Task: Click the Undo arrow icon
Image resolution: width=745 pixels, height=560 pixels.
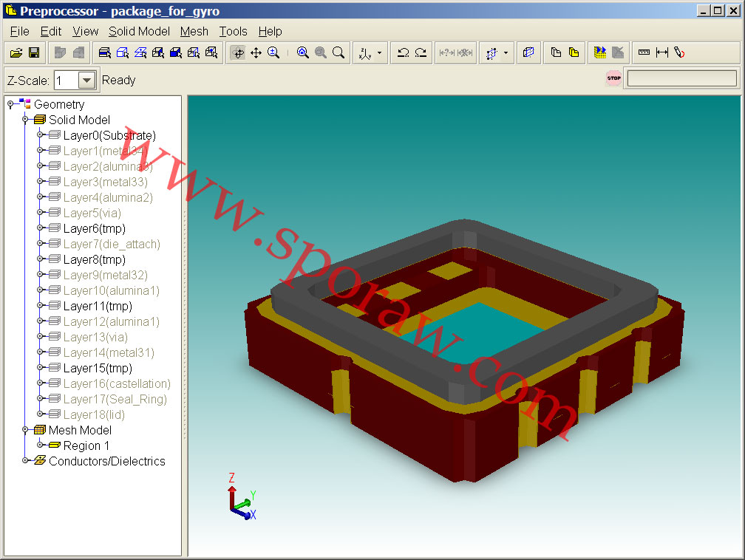Action: [x=403, y=52]
